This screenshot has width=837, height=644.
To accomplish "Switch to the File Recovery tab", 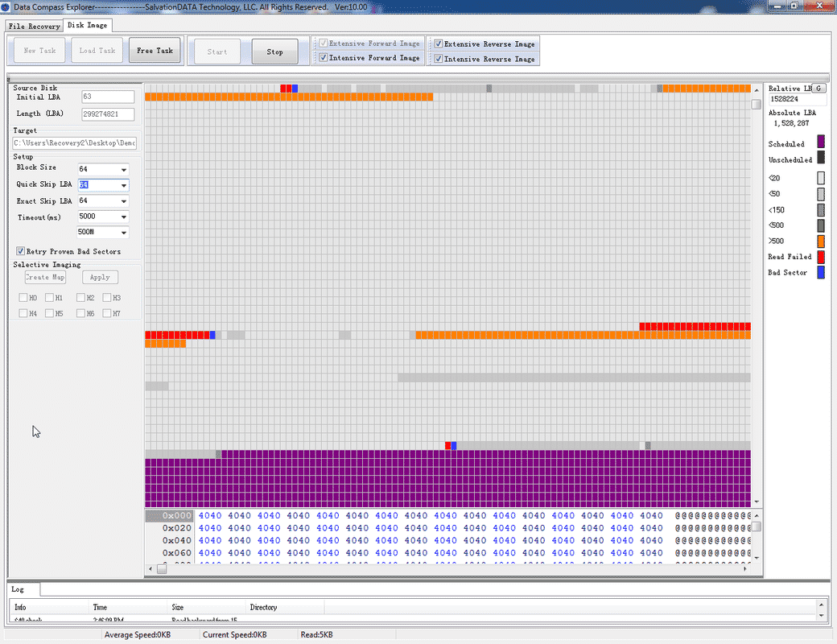I will 34,26.
